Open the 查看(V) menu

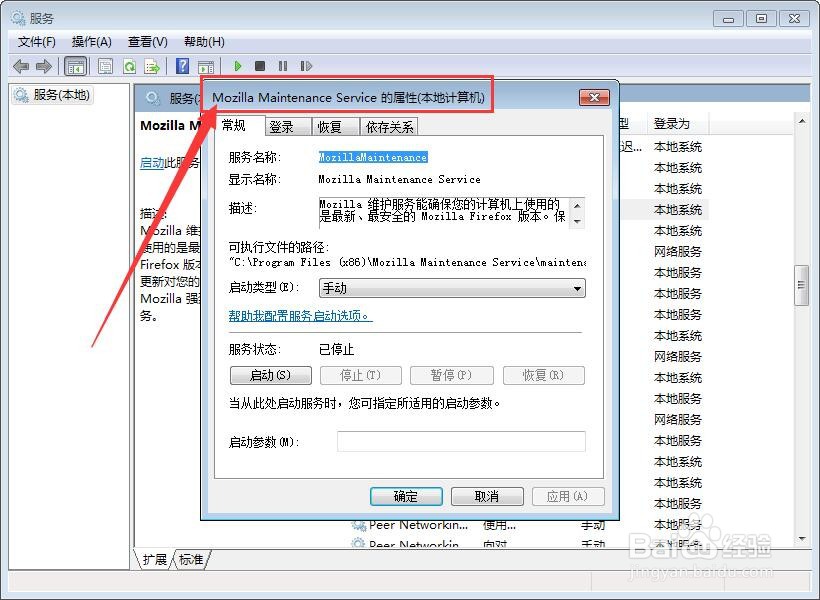pyautogui.click(x=147, y=42)
